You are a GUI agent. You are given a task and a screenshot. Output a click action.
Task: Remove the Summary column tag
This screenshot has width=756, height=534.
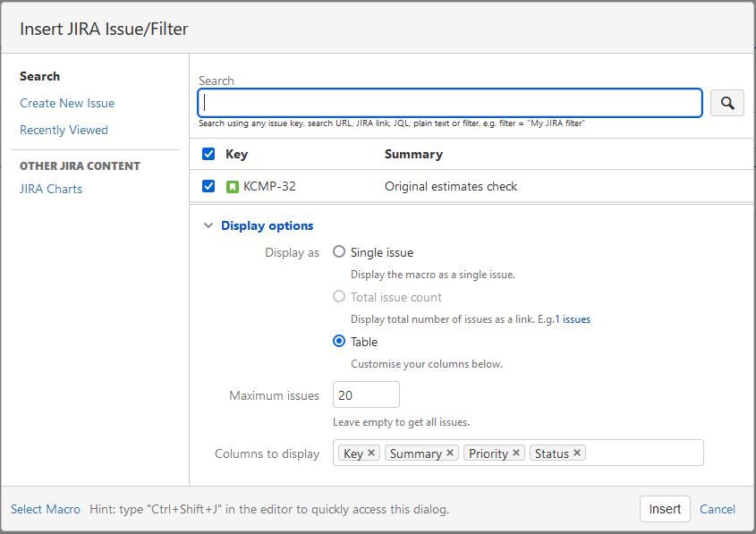[x=450, y=453]
